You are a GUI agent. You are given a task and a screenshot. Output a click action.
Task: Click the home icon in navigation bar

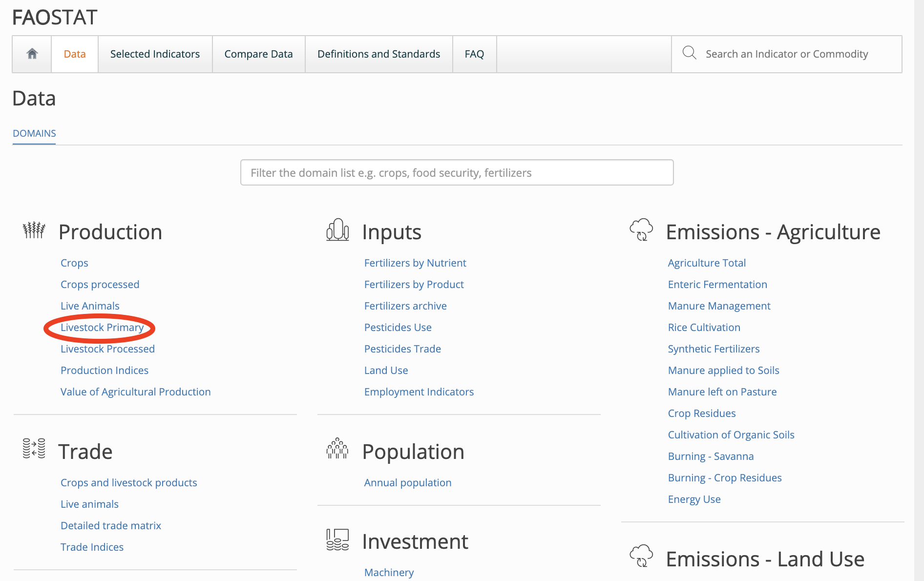click(x=32, y=54)
